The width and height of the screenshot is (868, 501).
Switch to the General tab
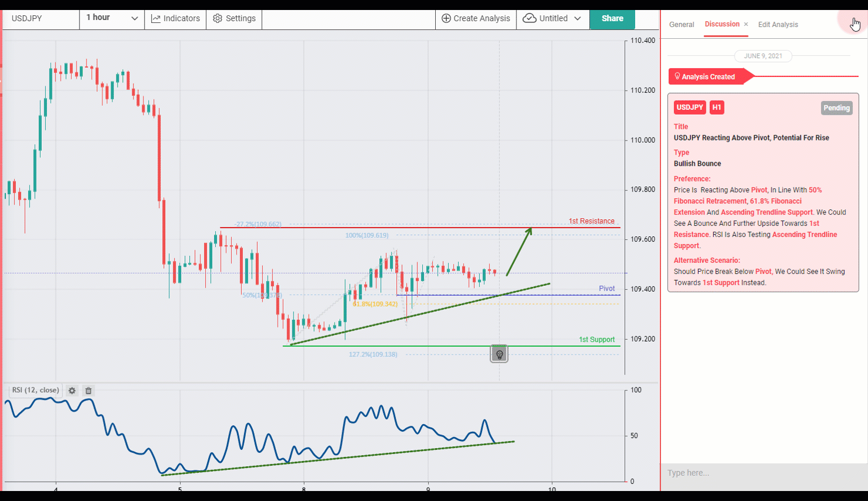click(x=682, y=25)
